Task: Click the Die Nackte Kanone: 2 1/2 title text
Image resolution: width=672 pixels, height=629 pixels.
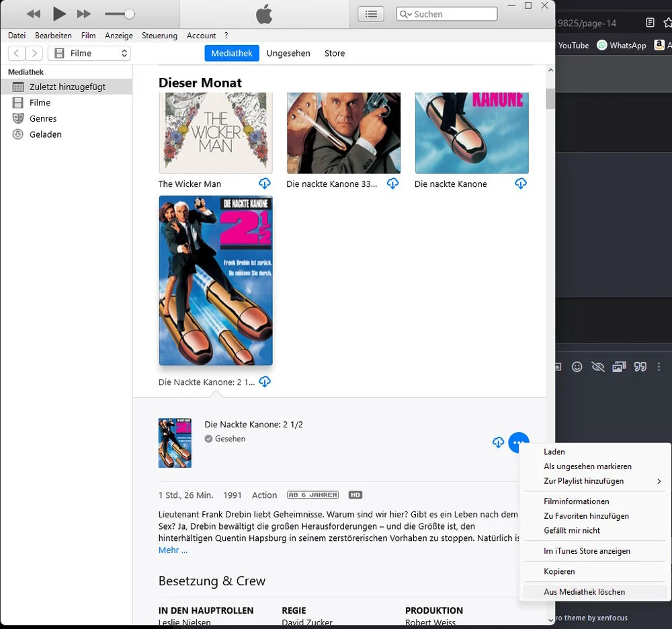Action: coord(254,425)
